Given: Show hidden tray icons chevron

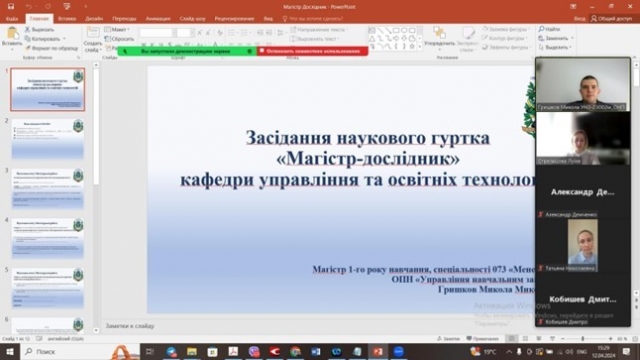Looking at the screenshot, I should coord(509,351).
